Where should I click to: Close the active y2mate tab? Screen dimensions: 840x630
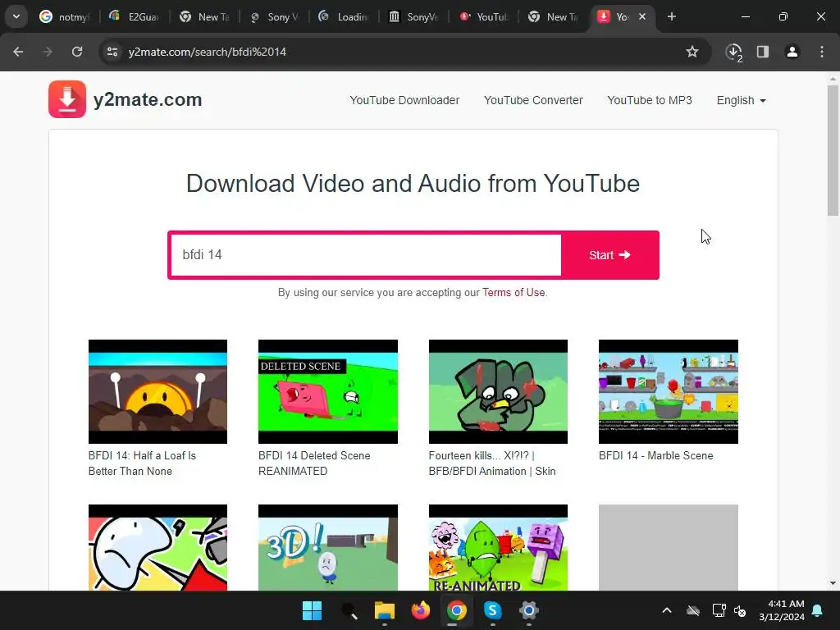point(642,16)
